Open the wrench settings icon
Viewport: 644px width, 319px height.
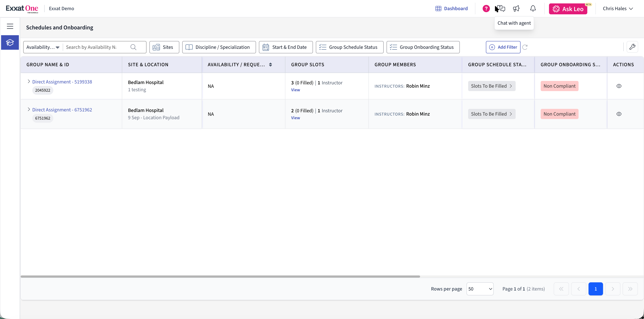(632, 47)
